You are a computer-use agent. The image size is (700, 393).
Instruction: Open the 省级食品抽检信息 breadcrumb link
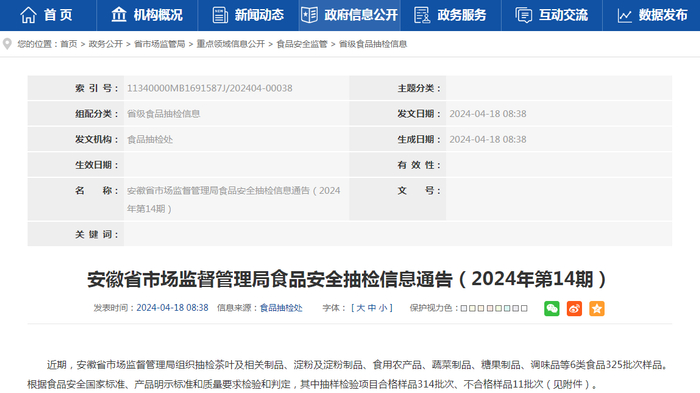373,44
